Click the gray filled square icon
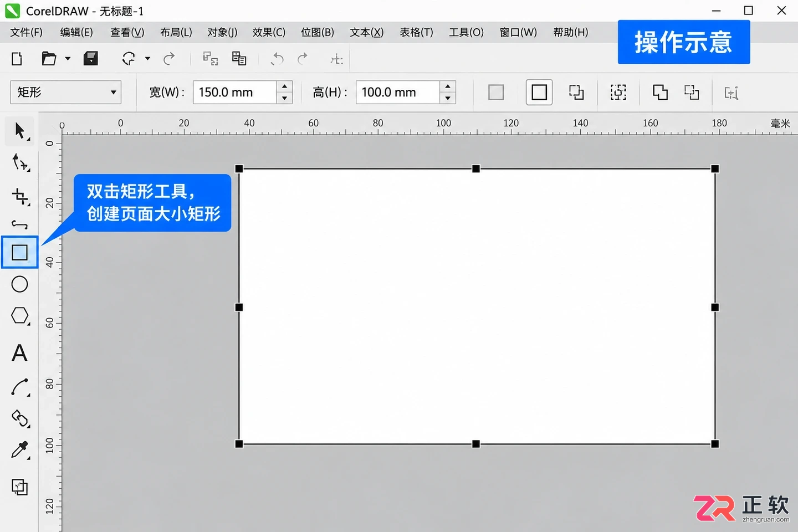 [496, 93]
